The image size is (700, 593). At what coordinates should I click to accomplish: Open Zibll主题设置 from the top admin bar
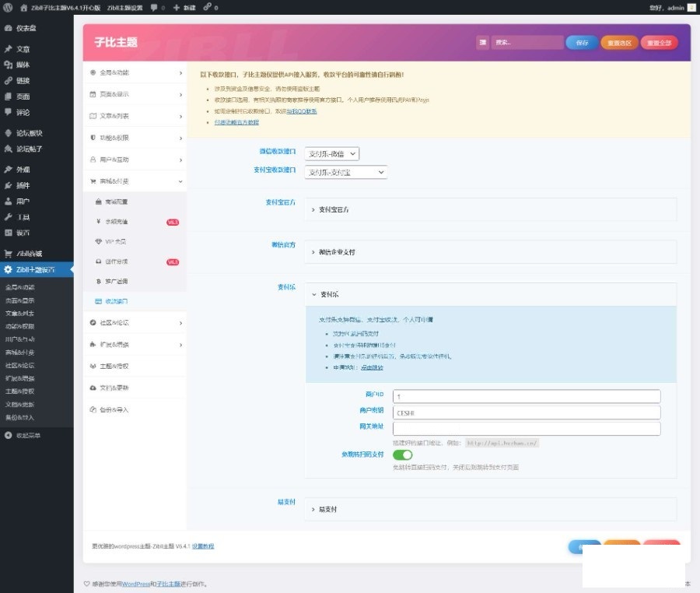(124, 9)
